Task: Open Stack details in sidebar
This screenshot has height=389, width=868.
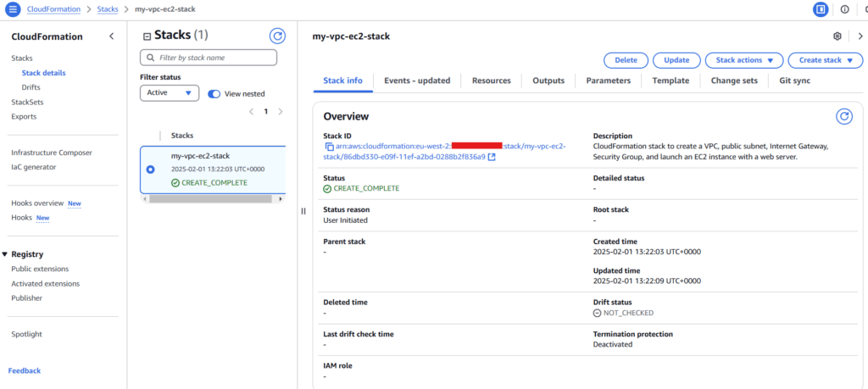Action: (44, 73)
